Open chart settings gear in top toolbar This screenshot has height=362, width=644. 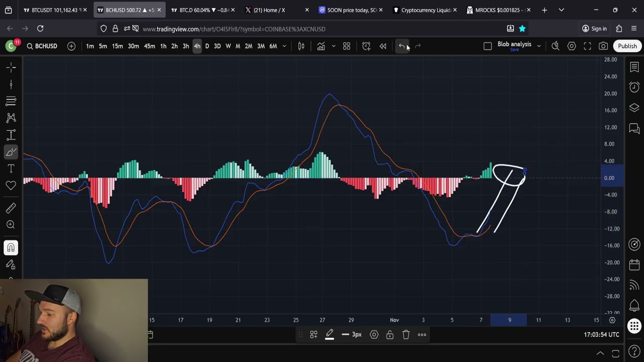pos(572,46)
